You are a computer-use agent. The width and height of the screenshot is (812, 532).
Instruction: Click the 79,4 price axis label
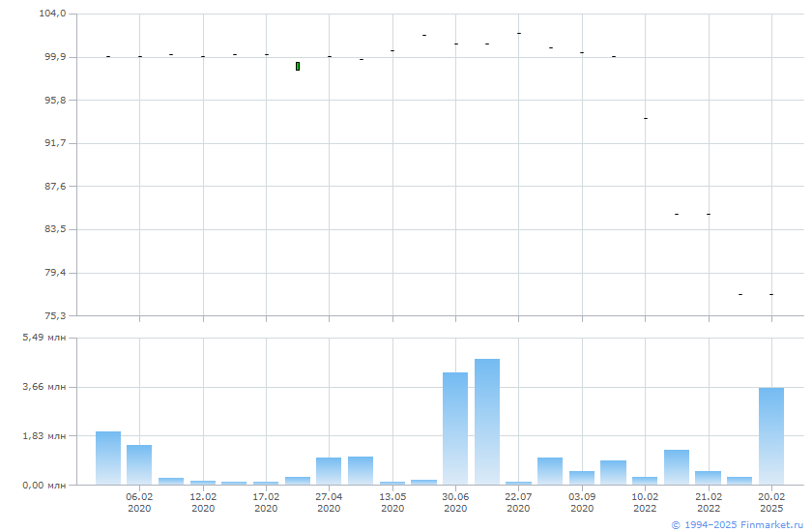click(x=55, y=273)
